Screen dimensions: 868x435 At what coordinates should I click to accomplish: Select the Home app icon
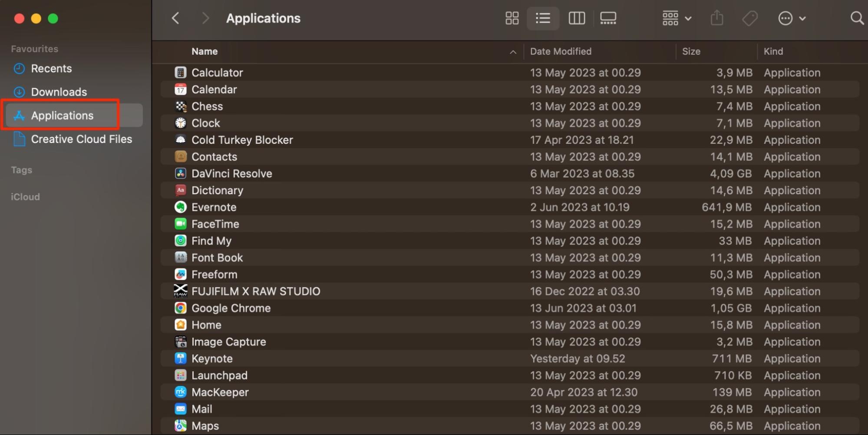click(x=181, y=325)
